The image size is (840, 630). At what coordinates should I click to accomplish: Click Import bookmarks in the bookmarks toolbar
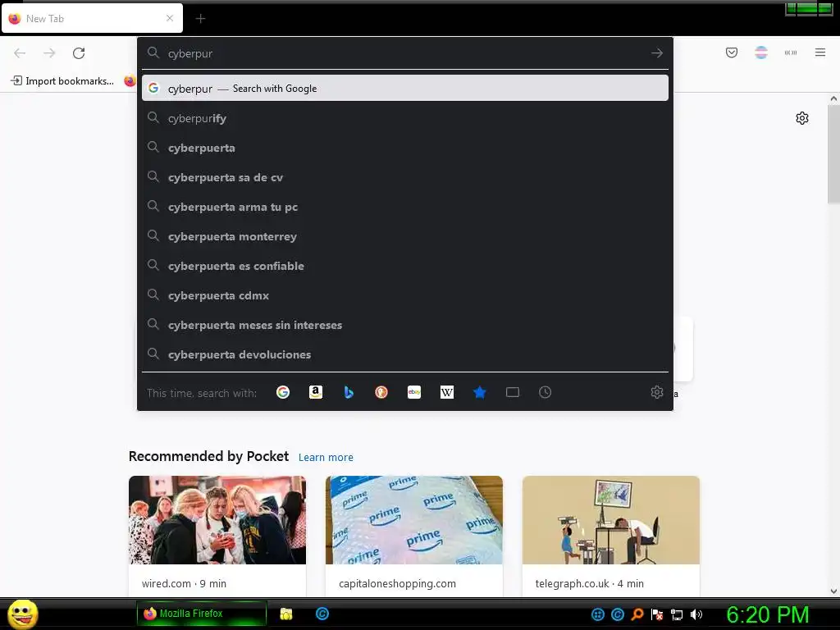coord(62,81)
